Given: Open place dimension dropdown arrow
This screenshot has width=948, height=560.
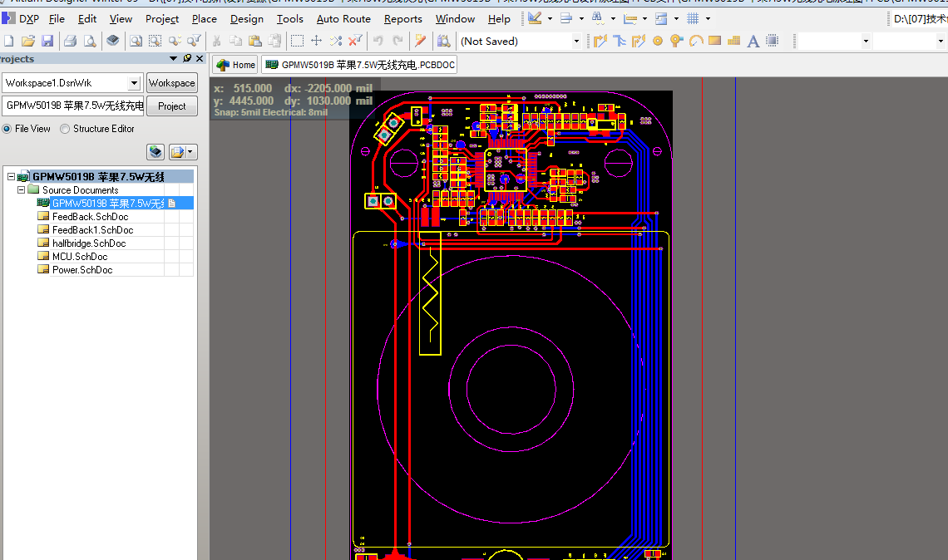Looking at the screenshot, I should click(x=644, y=19).
